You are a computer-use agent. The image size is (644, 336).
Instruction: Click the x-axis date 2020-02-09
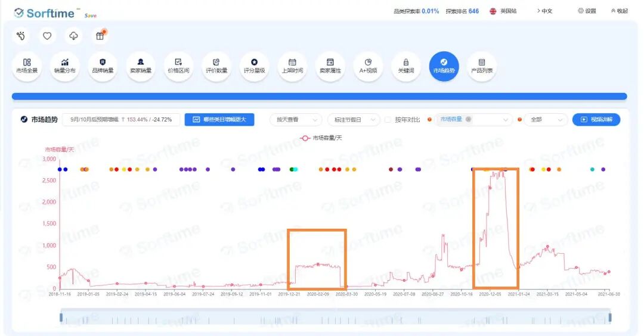point(318,294)
